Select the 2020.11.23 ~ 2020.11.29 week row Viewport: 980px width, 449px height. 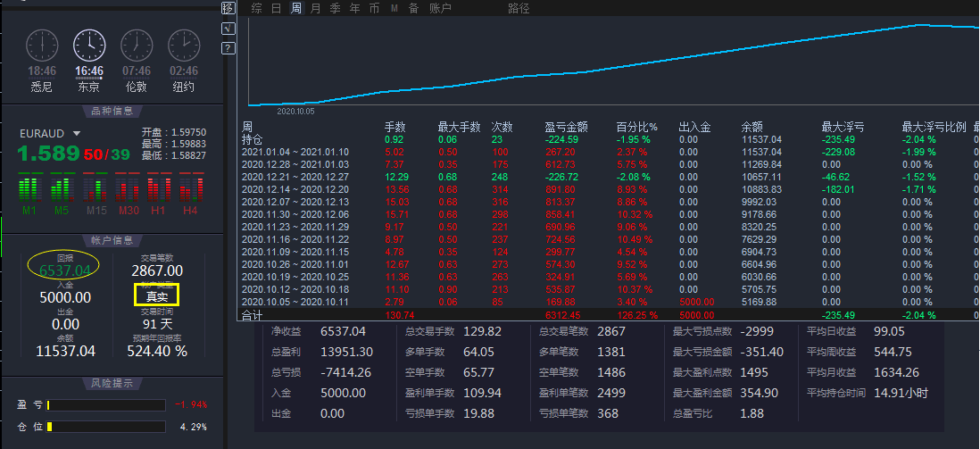point(610,227)
